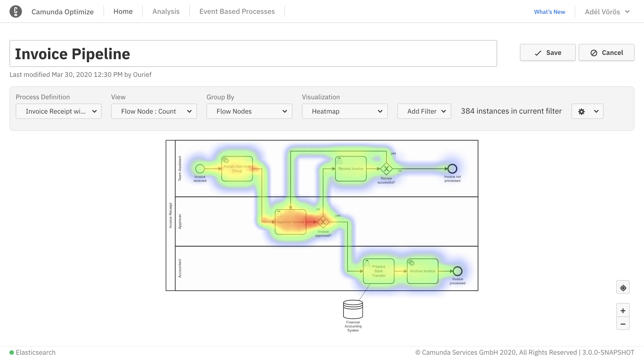This screenshot has height=358, width=644.
Task: Save the report
Action: [x=547, y=53]
